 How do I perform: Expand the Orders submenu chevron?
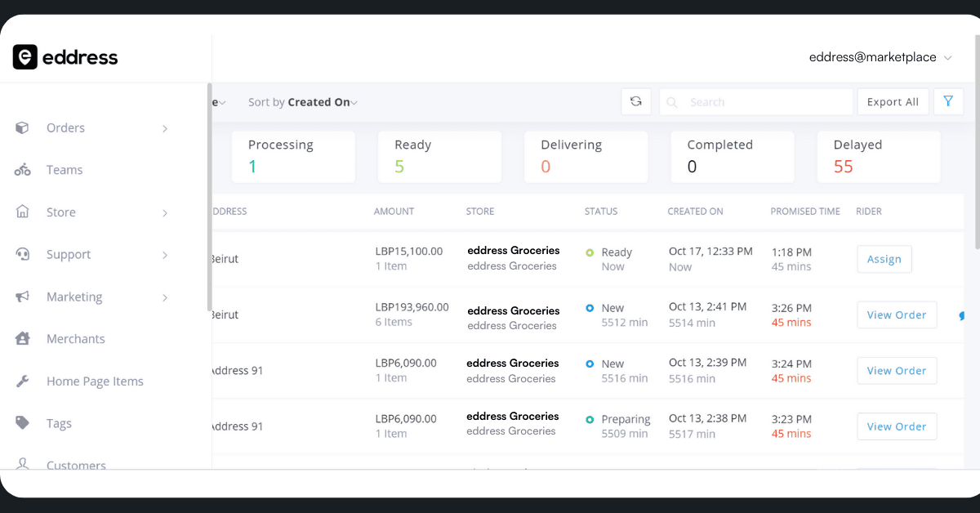point(165,128)
